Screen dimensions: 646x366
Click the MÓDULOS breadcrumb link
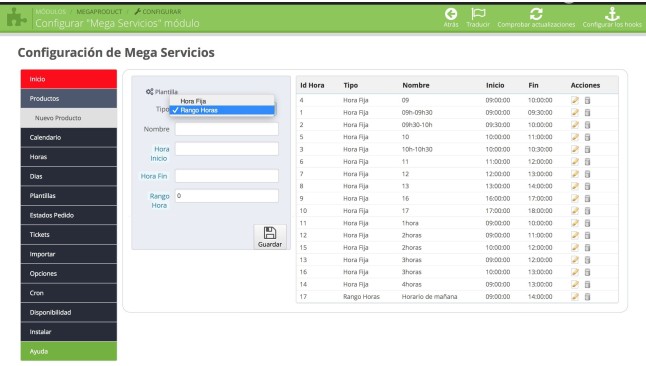[x=50, y=12]
